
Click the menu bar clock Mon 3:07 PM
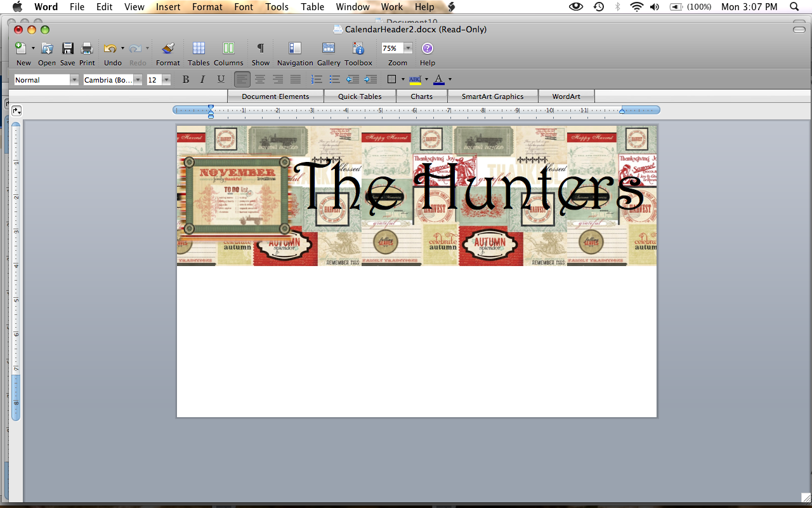[749, 7]
